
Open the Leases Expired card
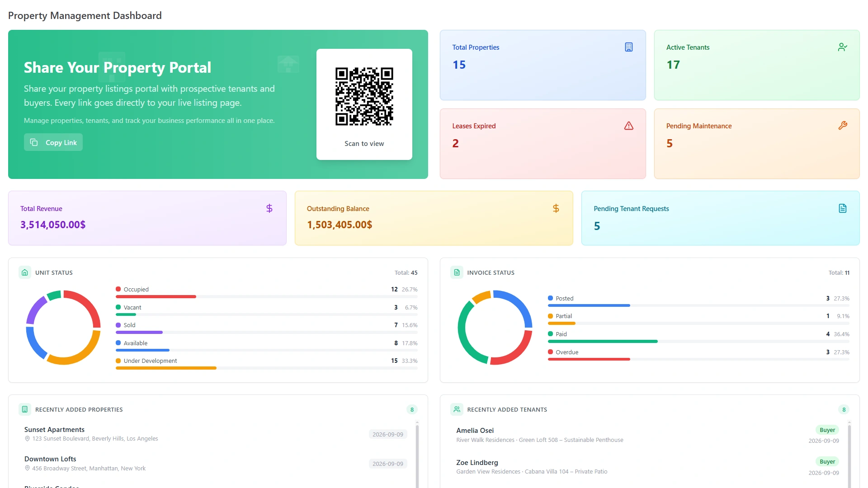click(x=542, y=144)
